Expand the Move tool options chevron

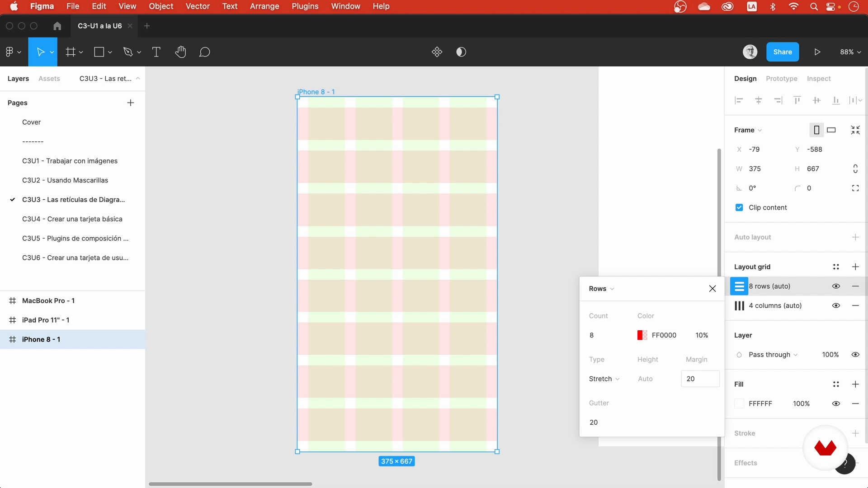[52, 52]
